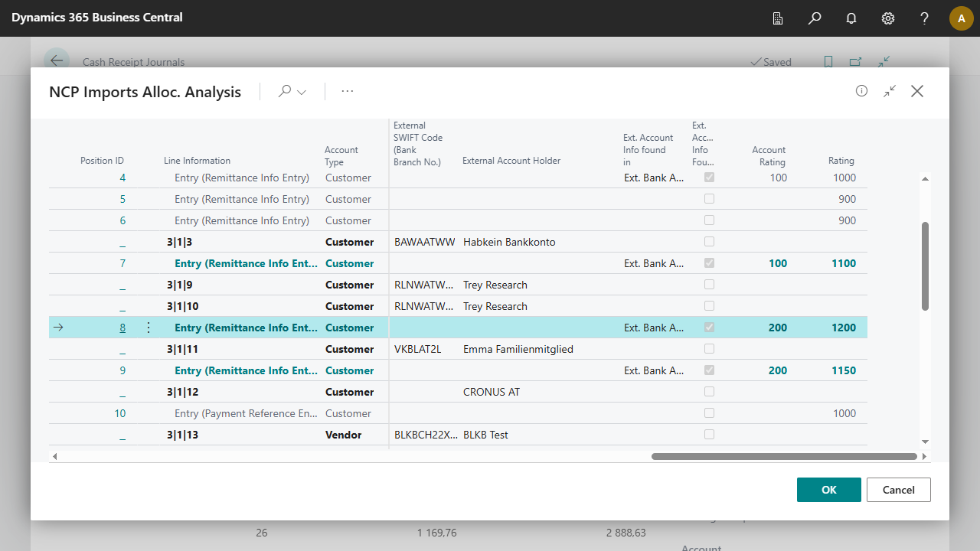The height and width of the screenshot is (551, 980).
Task: Click Account Rating column header
Action: [769, 156]
